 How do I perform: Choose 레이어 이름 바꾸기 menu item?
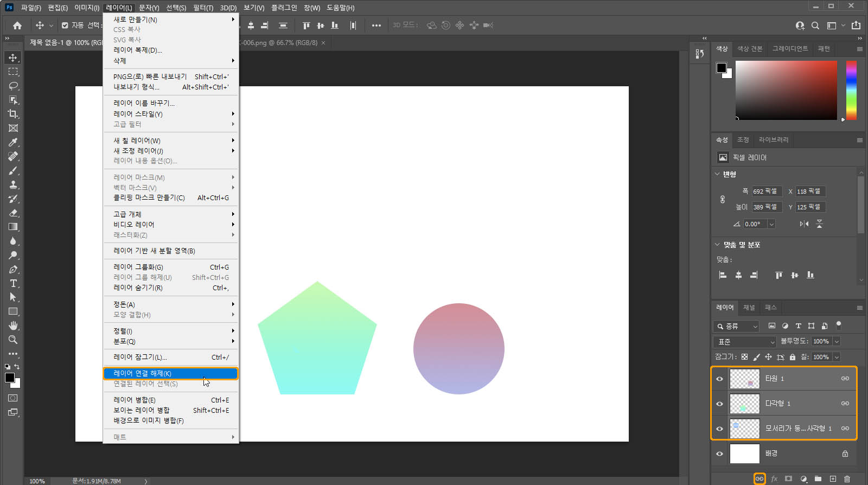coord(170,103)
